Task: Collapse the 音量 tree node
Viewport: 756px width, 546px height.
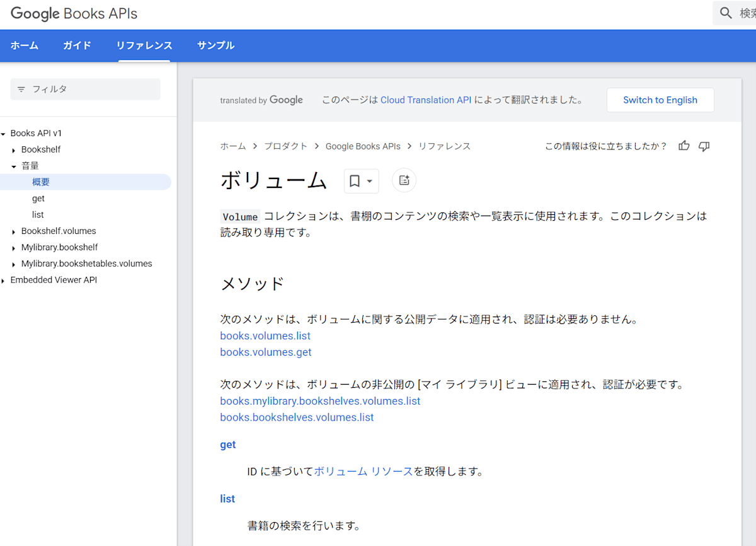Action: pos(14,166)
